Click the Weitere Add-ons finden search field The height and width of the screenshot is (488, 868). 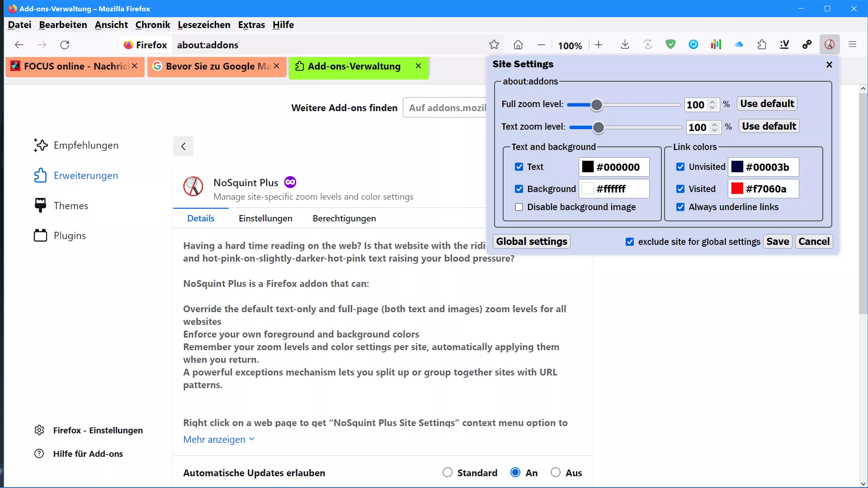[445, 108]
